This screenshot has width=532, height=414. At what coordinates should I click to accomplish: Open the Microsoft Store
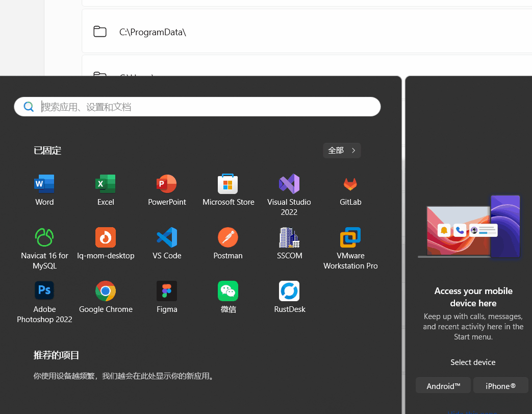[x=228, y=189]
